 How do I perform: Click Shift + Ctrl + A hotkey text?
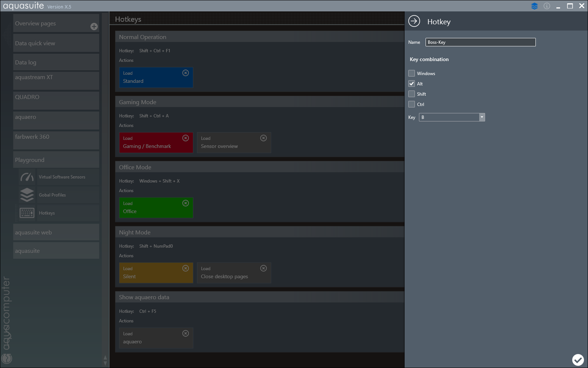pos(154,116)
